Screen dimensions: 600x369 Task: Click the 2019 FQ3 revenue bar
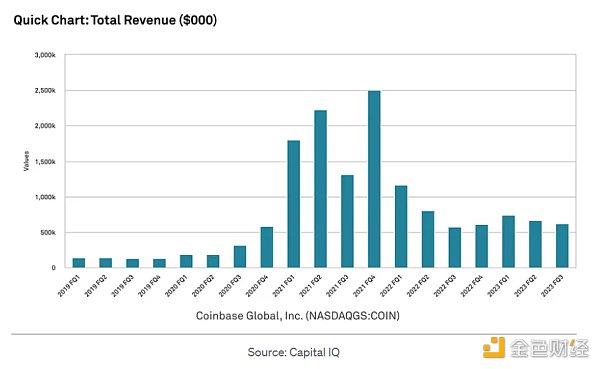click(132, 263)
